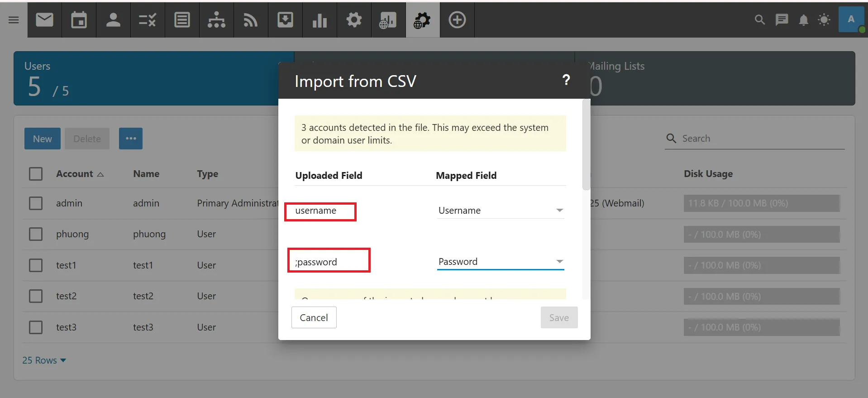Screen dimensions: 868x398
Task: Expand the Username mapped field dropdown
Action: (x=501, y=211)
